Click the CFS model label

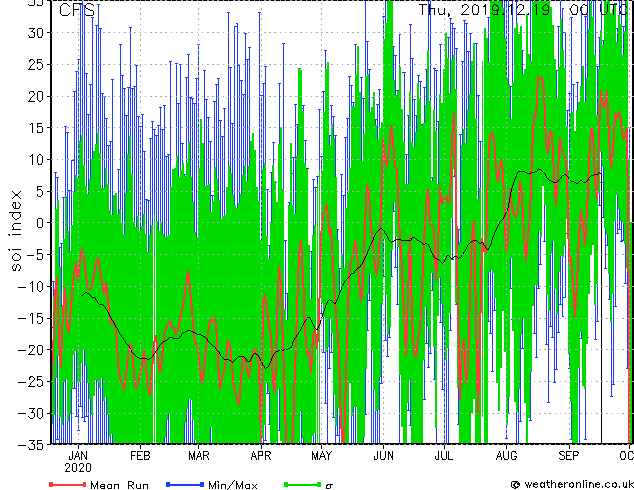pyautogui.click(x=77, y=10)
